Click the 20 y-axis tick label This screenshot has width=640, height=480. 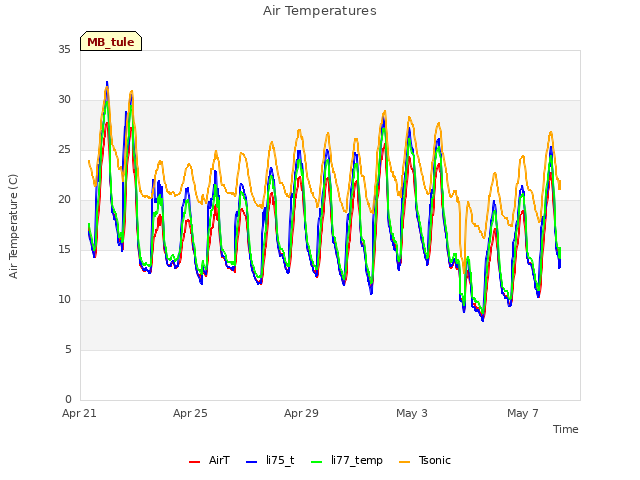[x=64, y=200]
